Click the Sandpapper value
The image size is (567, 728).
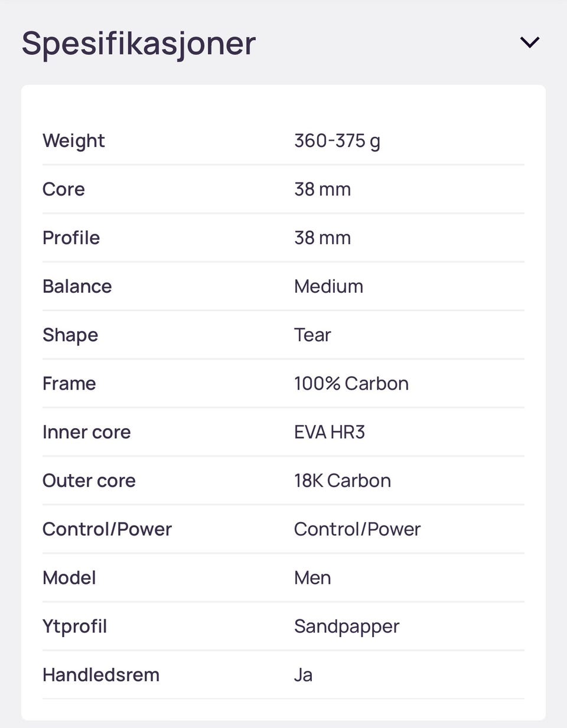pyautogui.click(x=347, y=626)
